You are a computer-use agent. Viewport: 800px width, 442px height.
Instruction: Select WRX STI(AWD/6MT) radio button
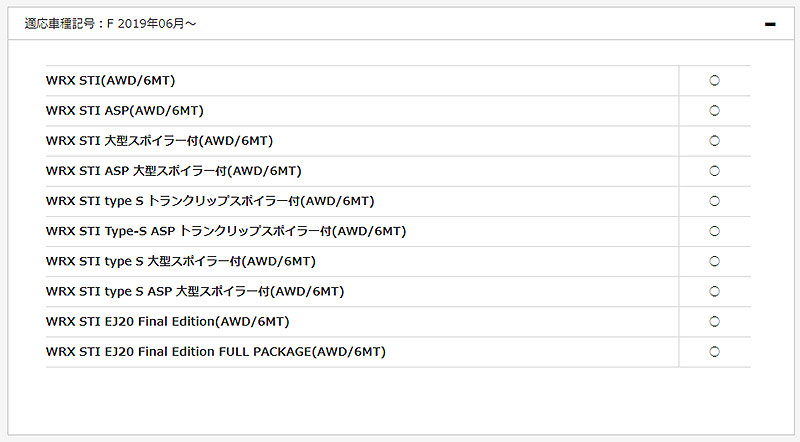click(x=714, y=81)
